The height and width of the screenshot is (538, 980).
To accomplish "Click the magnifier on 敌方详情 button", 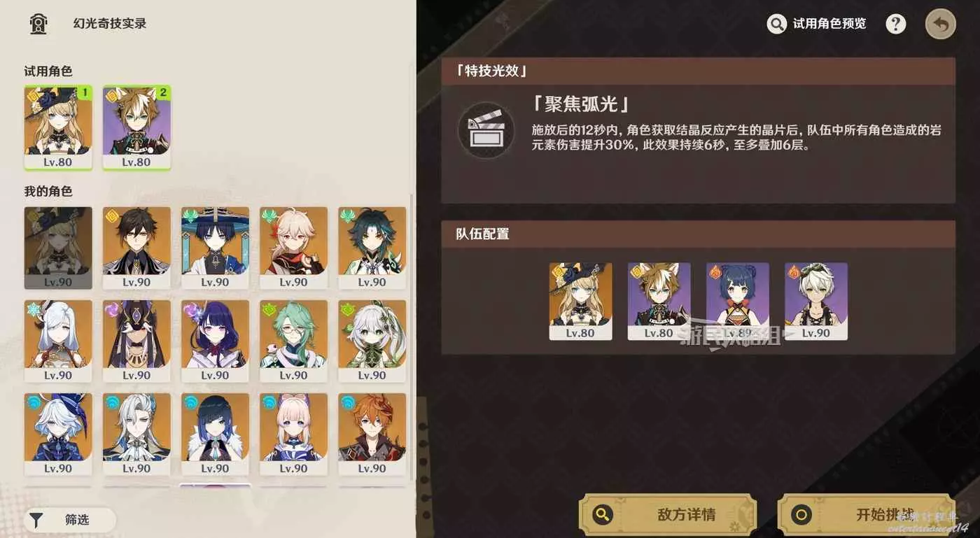I will click(x=602, y=516).
